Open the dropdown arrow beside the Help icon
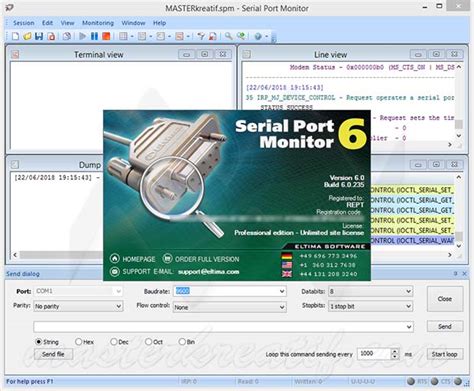 (x=266, y=36)
